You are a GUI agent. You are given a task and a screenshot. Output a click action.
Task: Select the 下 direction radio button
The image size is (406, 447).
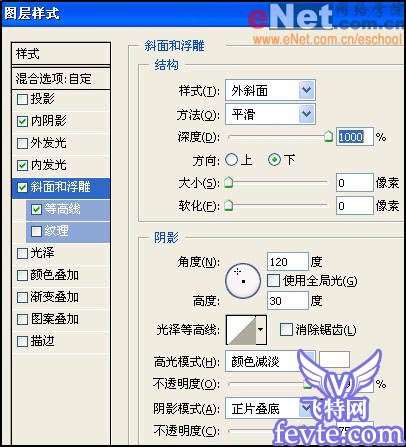click(x=274, y=160)
